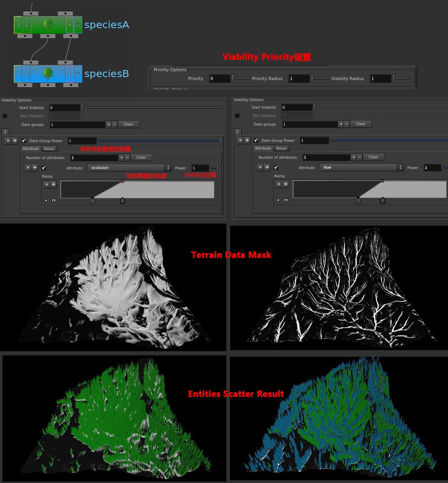Uncheck Data Group Power in the occlusion panel
The image size is (448, 483).
pyautogui.click(x=24, y=141)
